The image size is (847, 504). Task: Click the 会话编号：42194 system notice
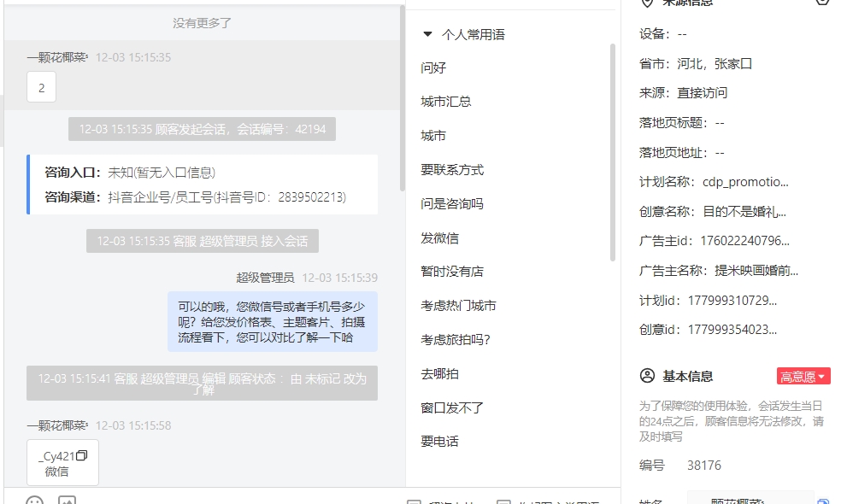202,129
